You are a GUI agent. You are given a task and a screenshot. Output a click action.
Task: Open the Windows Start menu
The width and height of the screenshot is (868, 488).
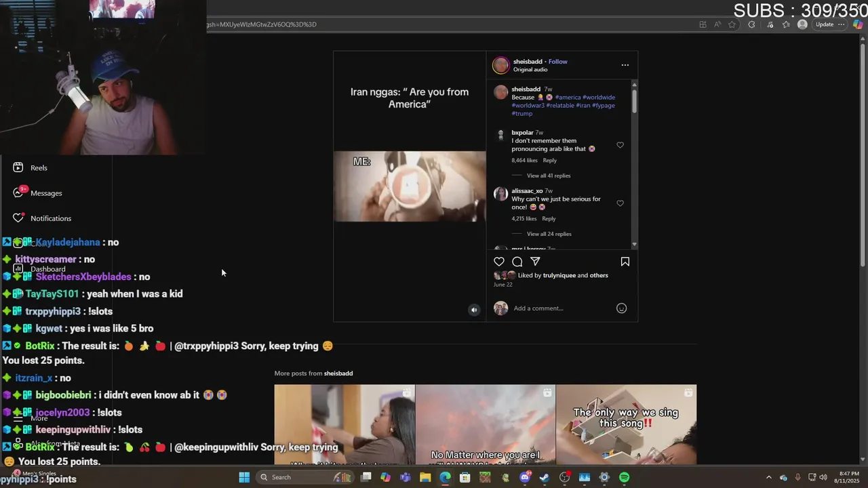point(244,477)
